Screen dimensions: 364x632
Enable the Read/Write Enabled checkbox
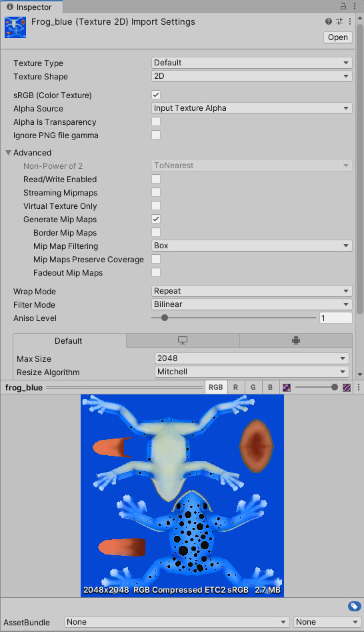(x=156, y=179)
